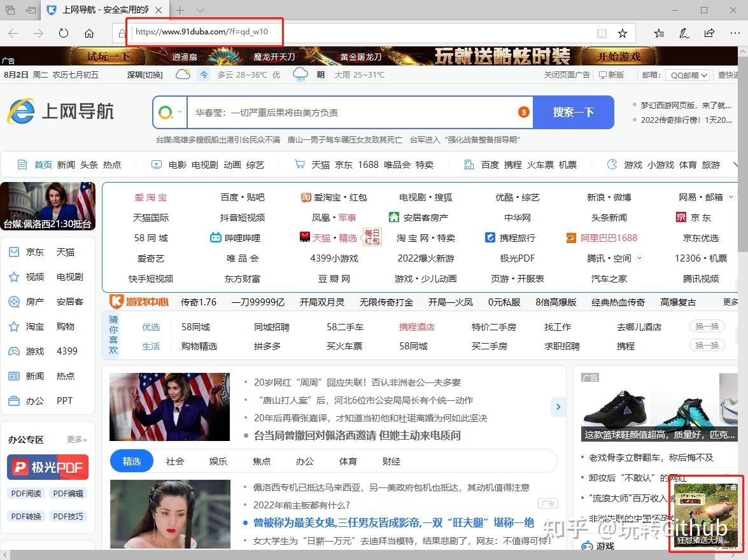
Task: Switch to the 社会 news tab
Action: click(x=175, y=461)
